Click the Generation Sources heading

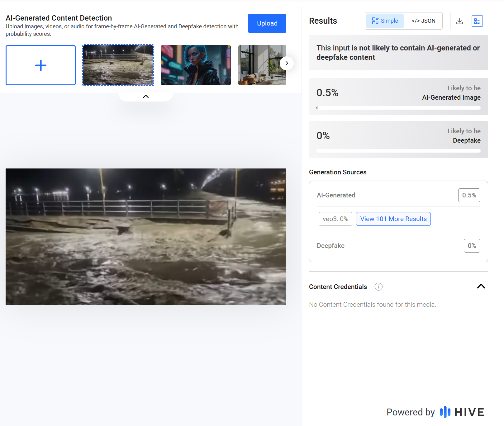(x=338, y=172)
